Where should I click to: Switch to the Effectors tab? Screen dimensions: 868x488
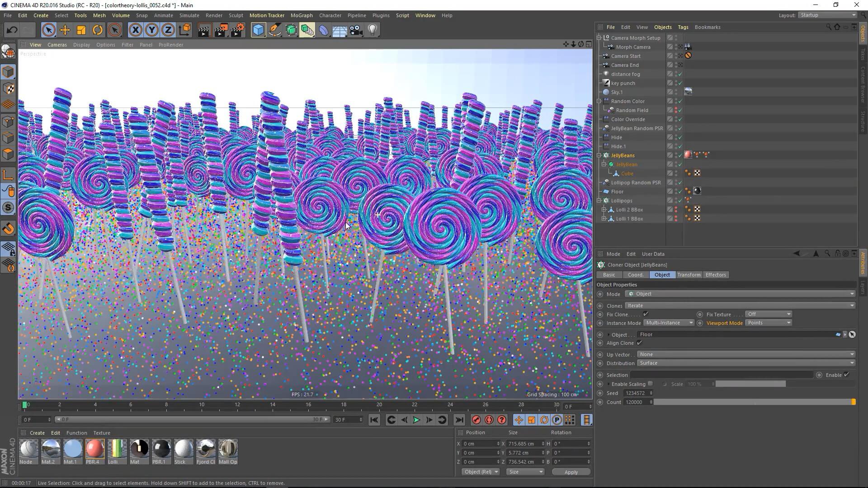pyautogui.click(x=715, y=275)
